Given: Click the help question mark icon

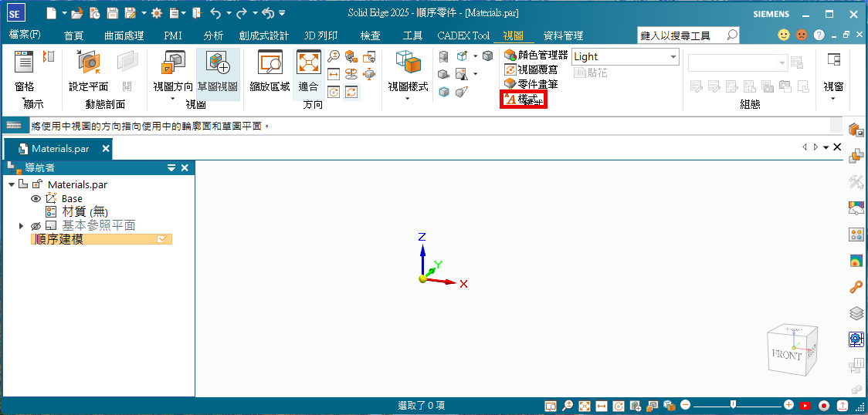Looking at the screenshot, I should tap(819, 35).
